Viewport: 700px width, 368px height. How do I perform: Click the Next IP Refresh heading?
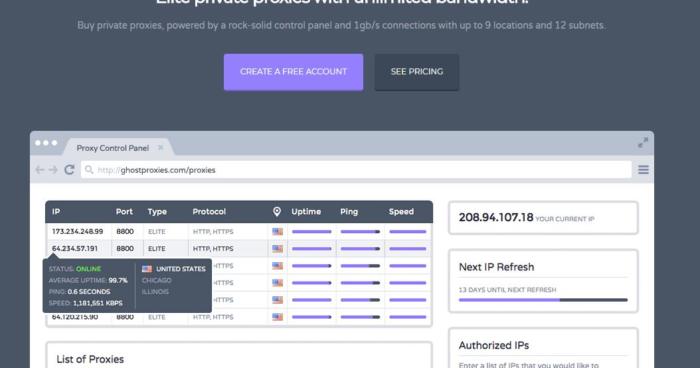(496, 267)
